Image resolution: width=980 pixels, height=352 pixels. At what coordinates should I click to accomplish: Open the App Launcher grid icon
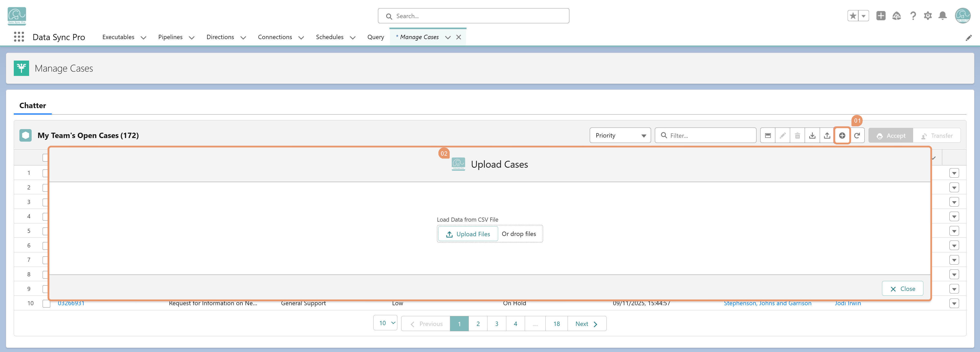pos(19,37)
